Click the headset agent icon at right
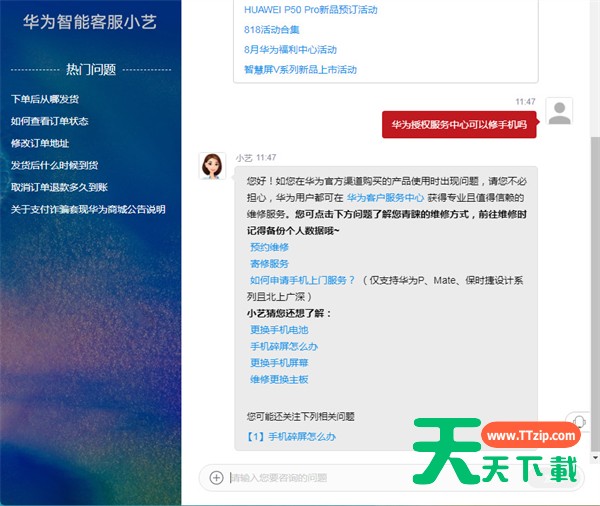Viewport: 600px width, 506px height. point(579,421)
